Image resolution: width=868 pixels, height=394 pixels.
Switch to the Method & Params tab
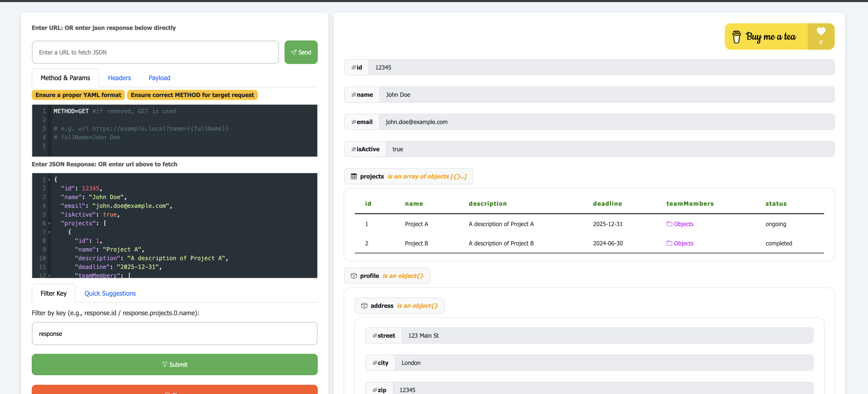(65, 78)
